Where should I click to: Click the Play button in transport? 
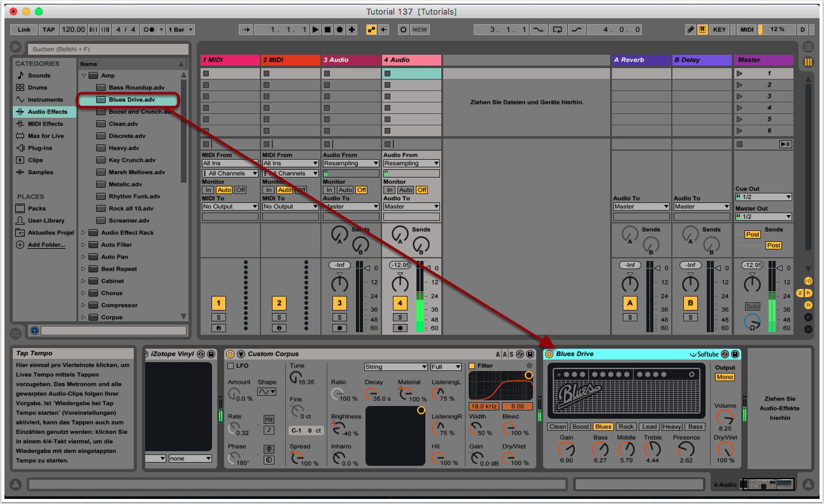coord(315,30)
